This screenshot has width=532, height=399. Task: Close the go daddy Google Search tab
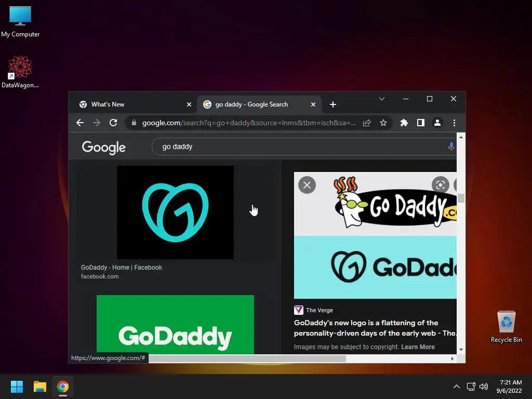pyautogui.click(x=313, y=104)
